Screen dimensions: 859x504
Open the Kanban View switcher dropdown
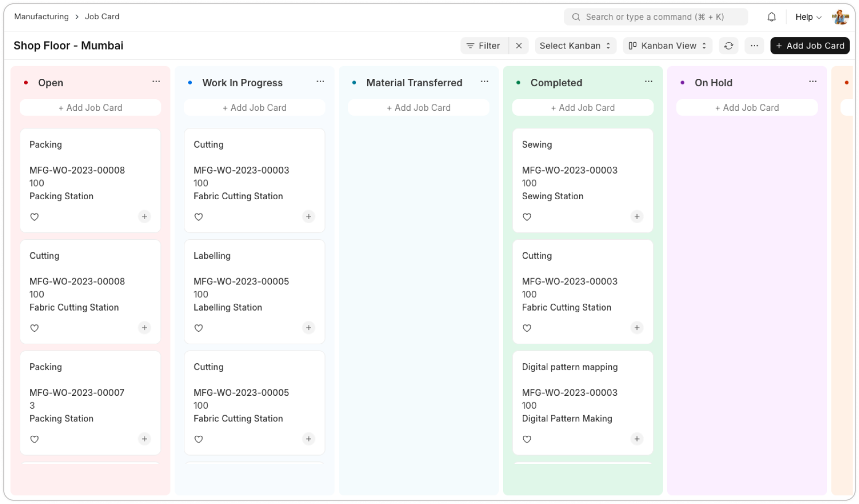[667, 46]
